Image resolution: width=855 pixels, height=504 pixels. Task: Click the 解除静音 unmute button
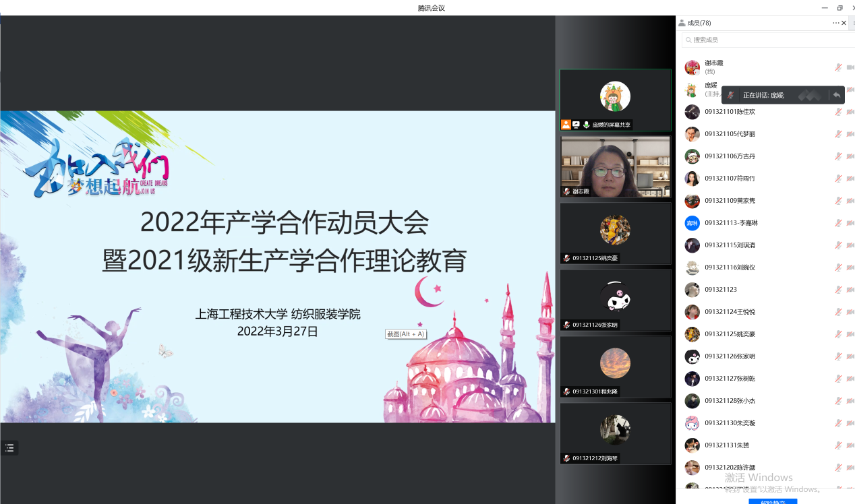773,501
